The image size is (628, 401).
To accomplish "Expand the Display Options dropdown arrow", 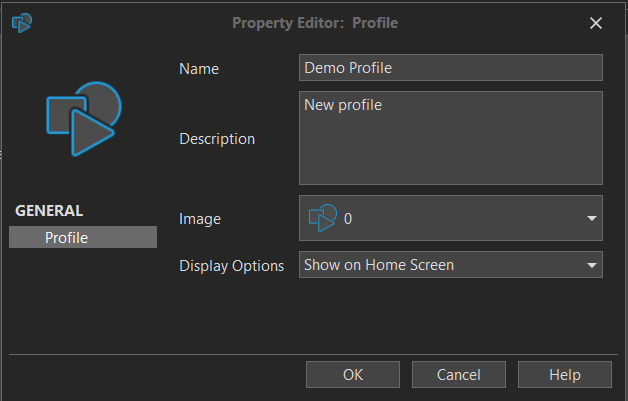I will (x=591, y=266).
